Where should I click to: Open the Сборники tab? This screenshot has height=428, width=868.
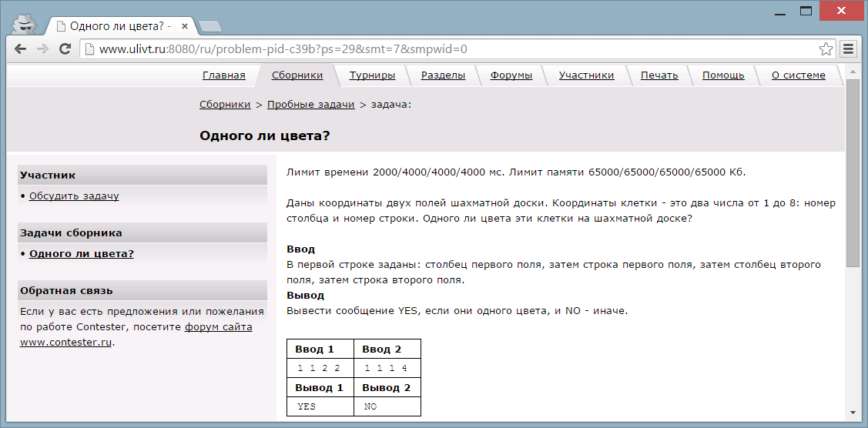pyautogui.click(x=297, y=75)
